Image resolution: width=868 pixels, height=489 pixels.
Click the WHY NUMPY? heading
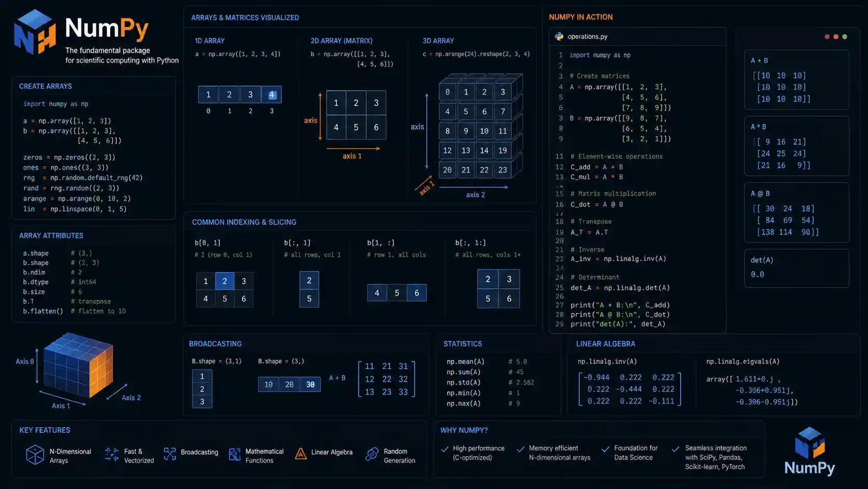pyautogui.click(x=464, y=430)
